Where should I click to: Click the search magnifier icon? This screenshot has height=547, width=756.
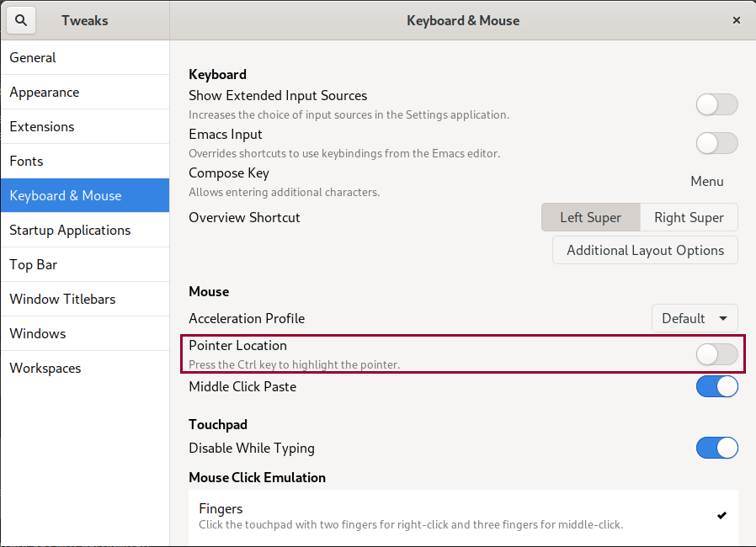[x=21, y=20]
